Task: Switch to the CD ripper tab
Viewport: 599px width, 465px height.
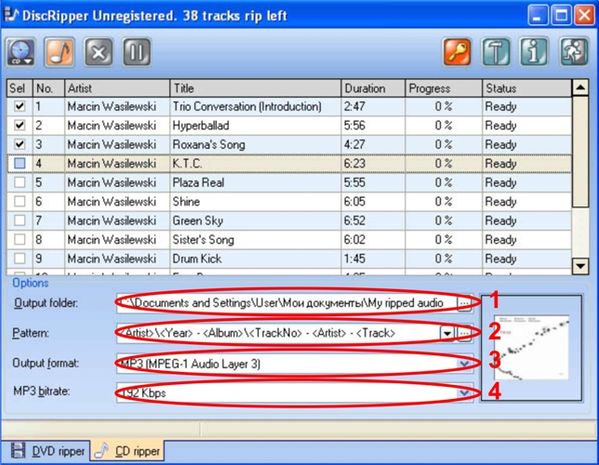Action: point(128,451)
